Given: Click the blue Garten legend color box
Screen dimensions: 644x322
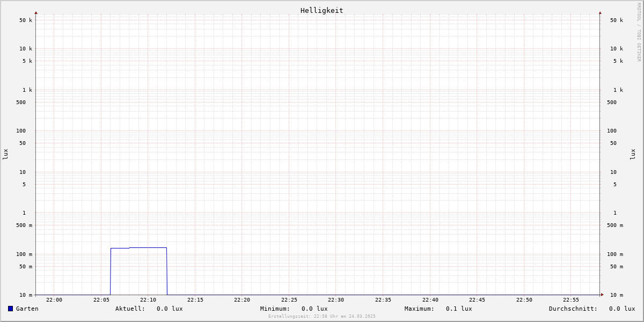Looking at the screenshot, I should pyautogui.click(x=10, y=309).
